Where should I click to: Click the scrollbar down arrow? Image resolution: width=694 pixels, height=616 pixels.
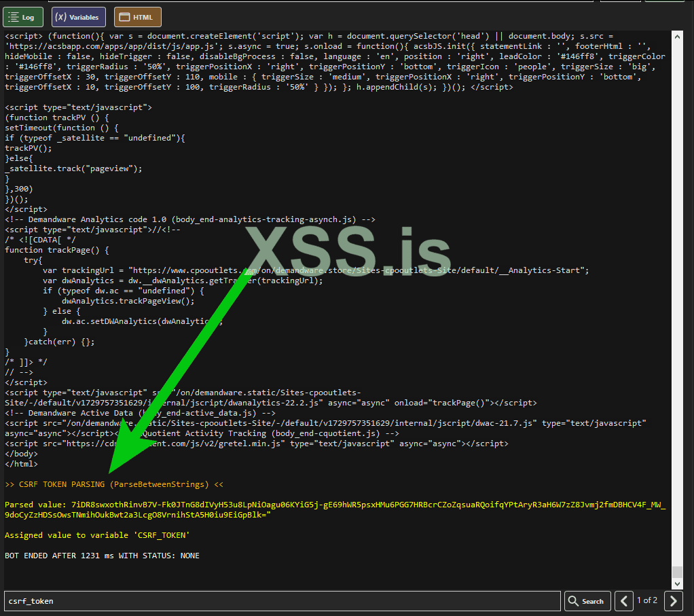(677, 583)
